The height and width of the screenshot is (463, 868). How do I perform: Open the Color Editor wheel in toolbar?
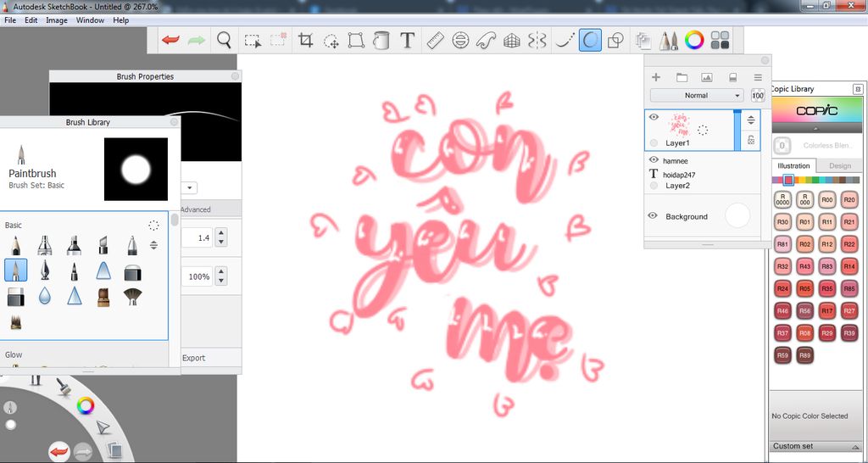694,41
